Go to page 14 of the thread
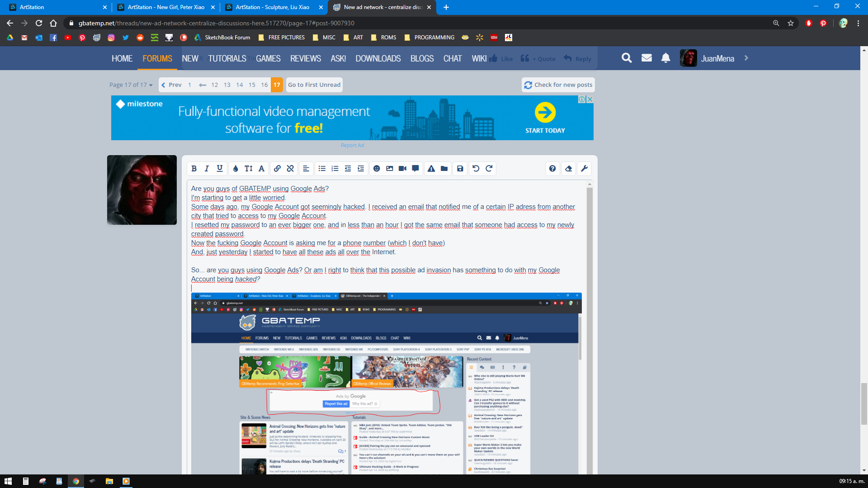The height and width of the screenshot is (488, 868). (x=240, y=85)
